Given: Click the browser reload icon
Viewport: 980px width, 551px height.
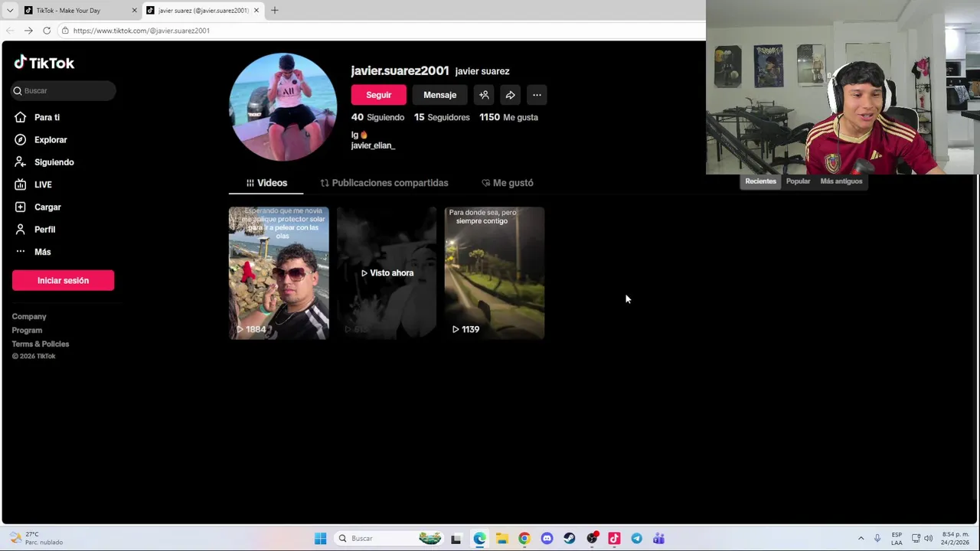Looking at the screenshot, I should pos(47,31).
